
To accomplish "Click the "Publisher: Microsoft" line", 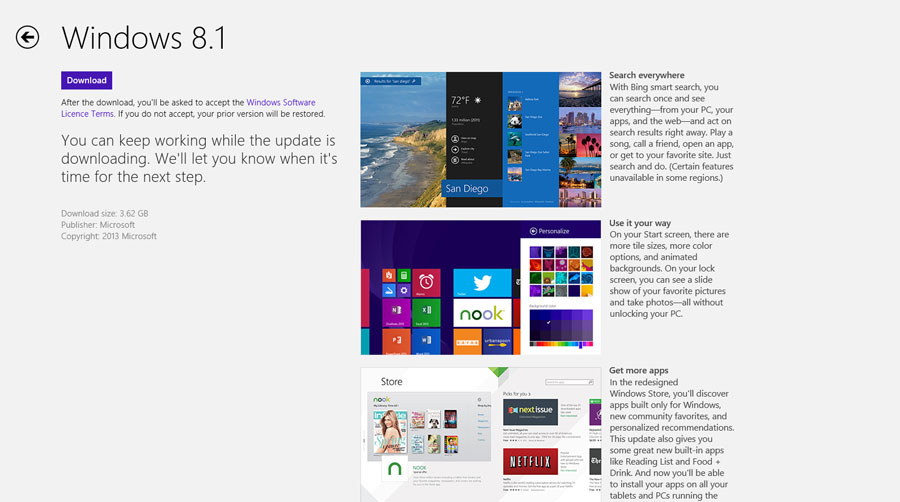I will click(x=98, y=225).
